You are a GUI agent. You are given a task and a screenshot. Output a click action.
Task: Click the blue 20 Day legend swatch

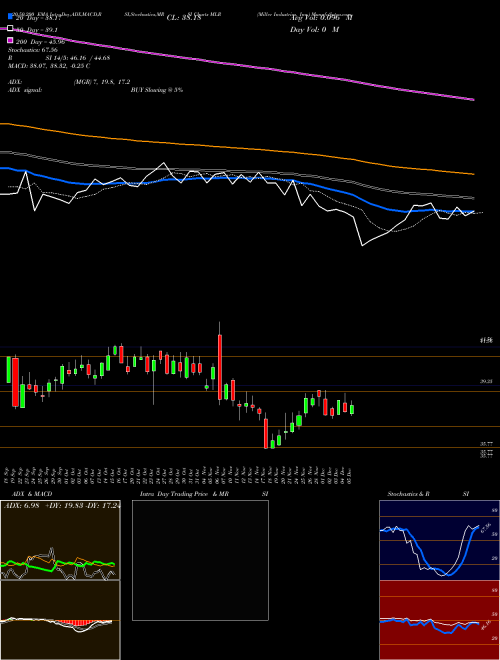coord(11,17)
